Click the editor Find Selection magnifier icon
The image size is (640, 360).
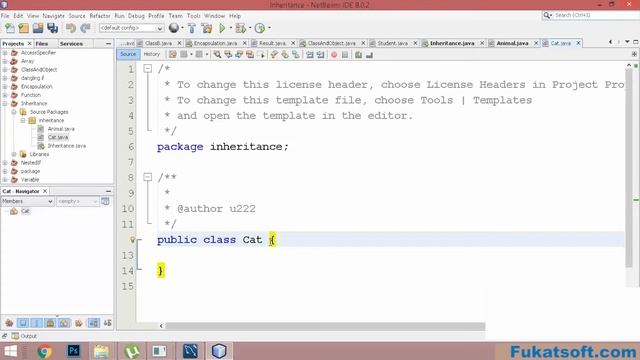click(217, 54)
